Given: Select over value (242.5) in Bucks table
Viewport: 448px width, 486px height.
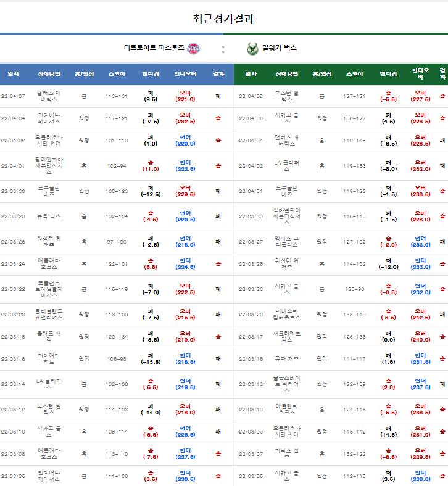Looking at the screenshot, I should 420,318.
